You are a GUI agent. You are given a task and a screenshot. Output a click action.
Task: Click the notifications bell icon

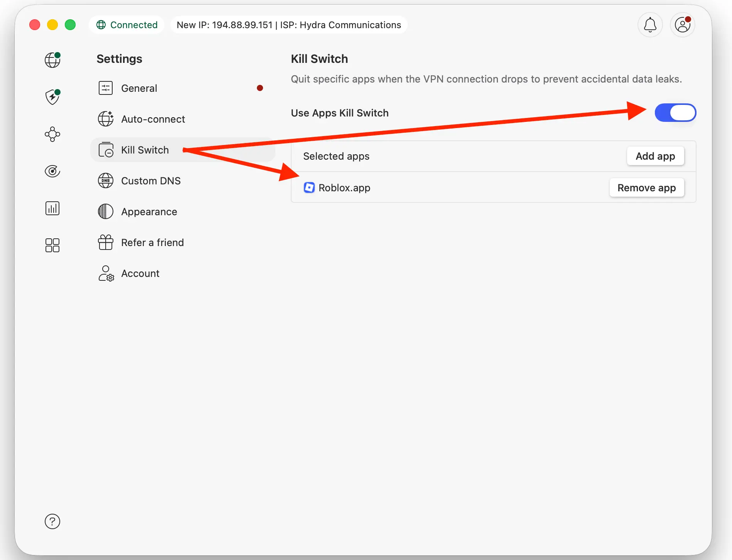coord(650,25)
